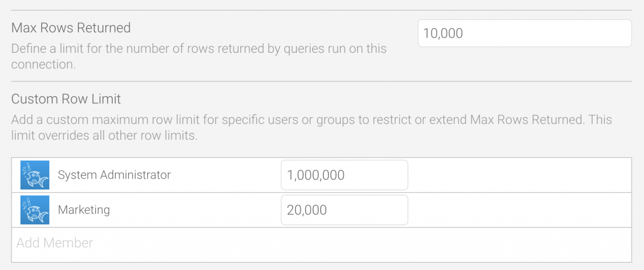644x270 pixels.
Task: Click the Custom Row Limit description text
Action: [x=311, y=127]
